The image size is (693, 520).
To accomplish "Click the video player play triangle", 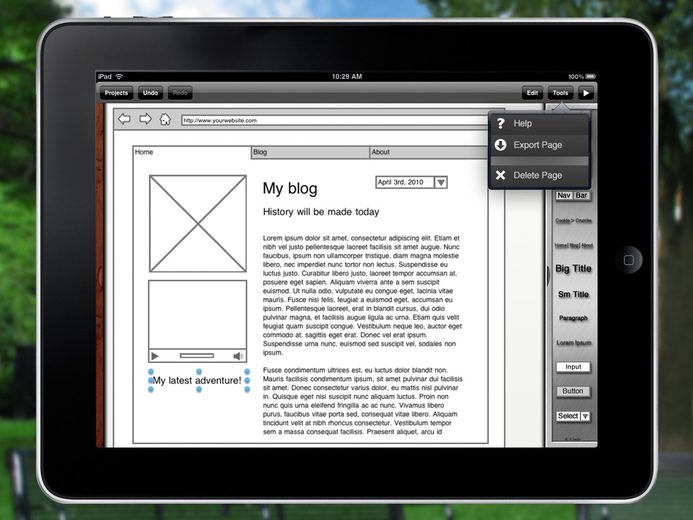I will (155, 356).
